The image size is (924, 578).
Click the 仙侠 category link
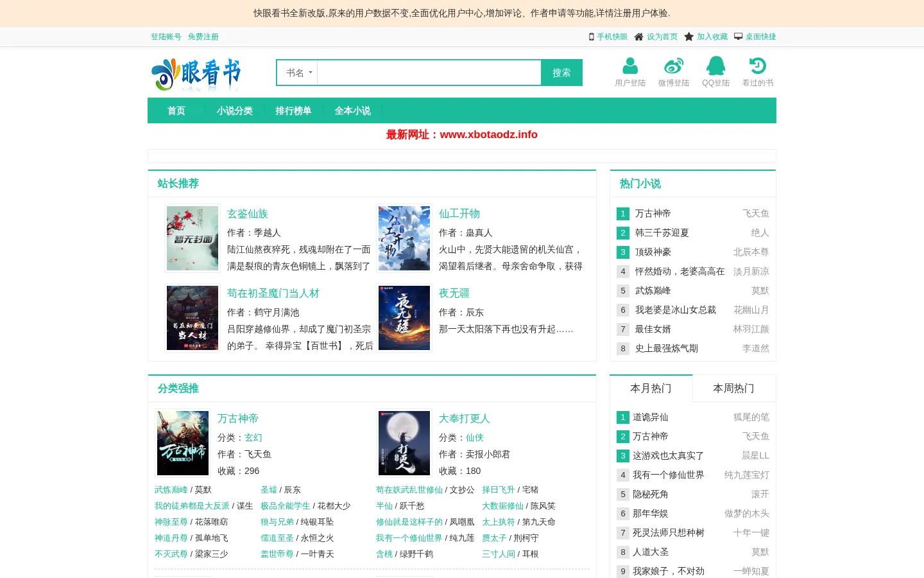tap(475, 437)
